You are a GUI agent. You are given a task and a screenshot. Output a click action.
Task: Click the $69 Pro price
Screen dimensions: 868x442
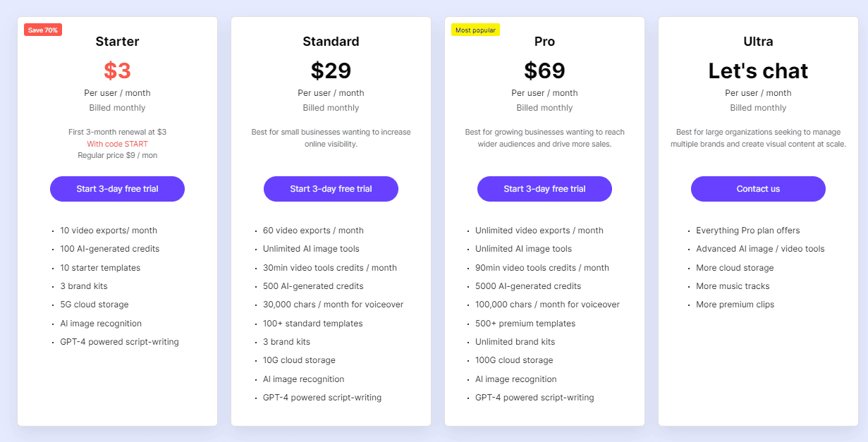coord(544,70)
